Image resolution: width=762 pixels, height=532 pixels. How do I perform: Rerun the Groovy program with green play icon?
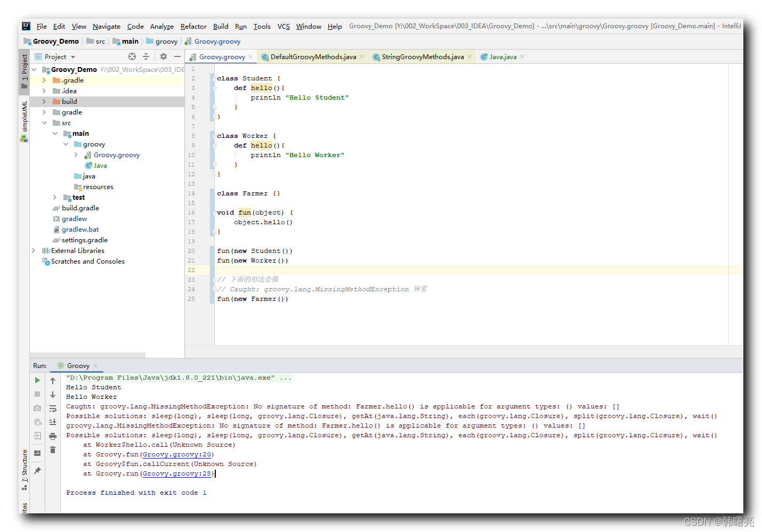[37, 380]
